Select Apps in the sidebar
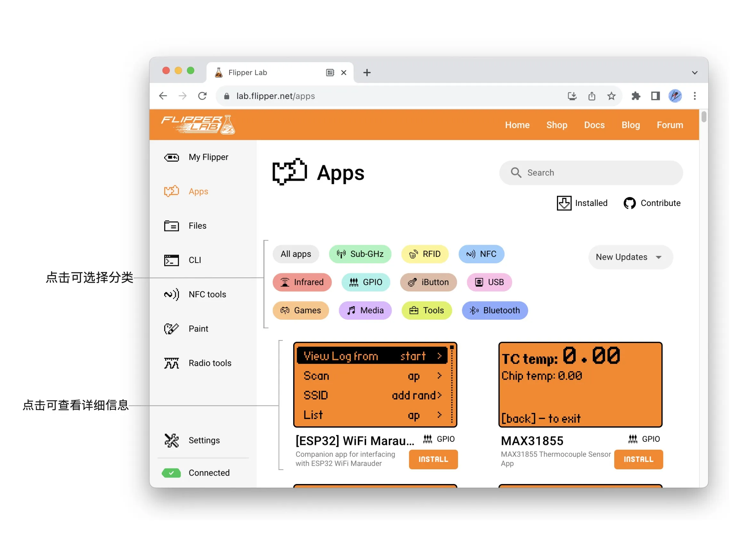Screen dimensions: 756x542 pos(186,192)
